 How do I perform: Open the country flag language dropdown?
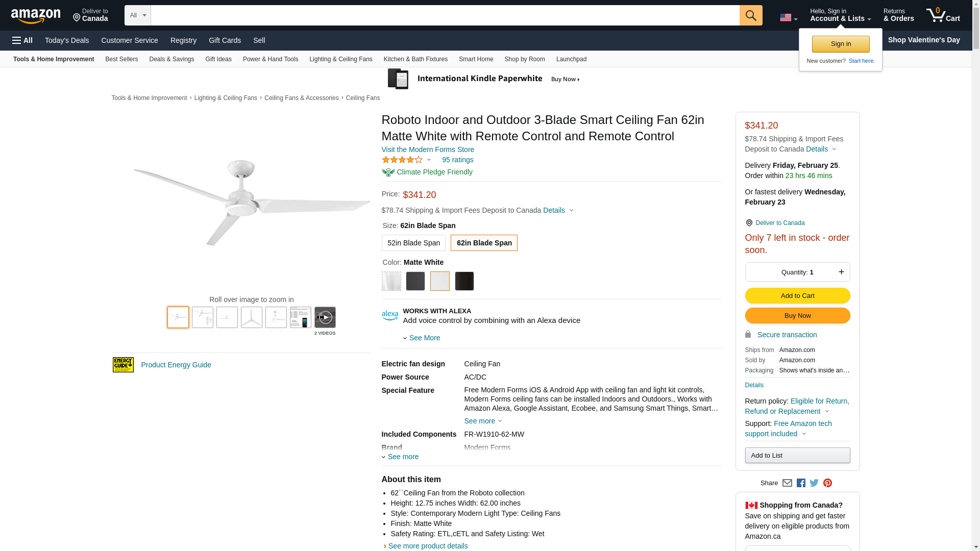click(788, 18)
